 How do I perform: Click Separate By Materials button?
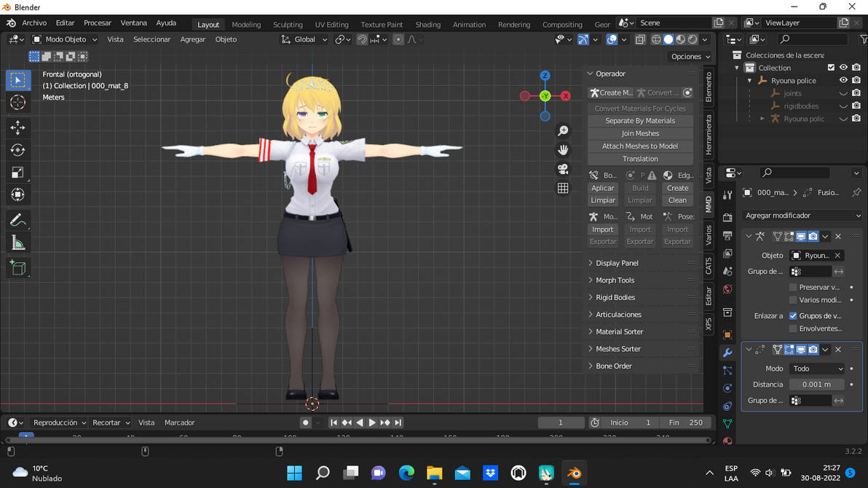pyautogui.click(x=640, y=121)
